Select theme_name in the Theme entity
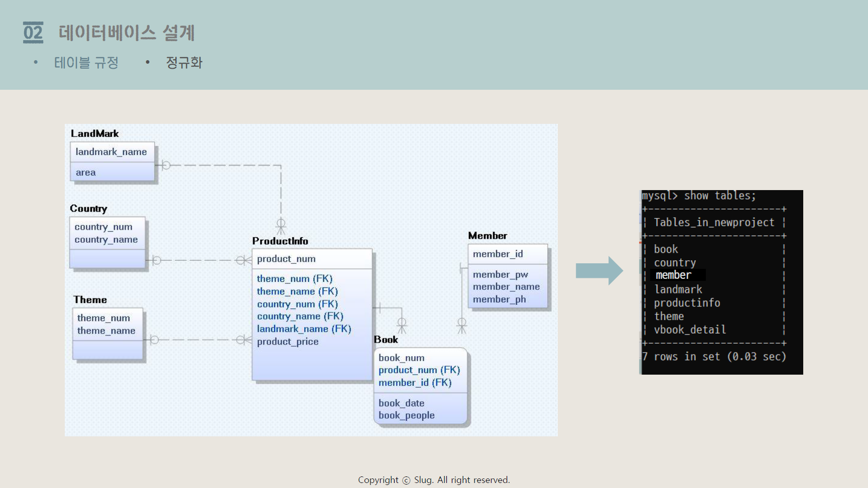868x488 pixels. click(106, 331)
